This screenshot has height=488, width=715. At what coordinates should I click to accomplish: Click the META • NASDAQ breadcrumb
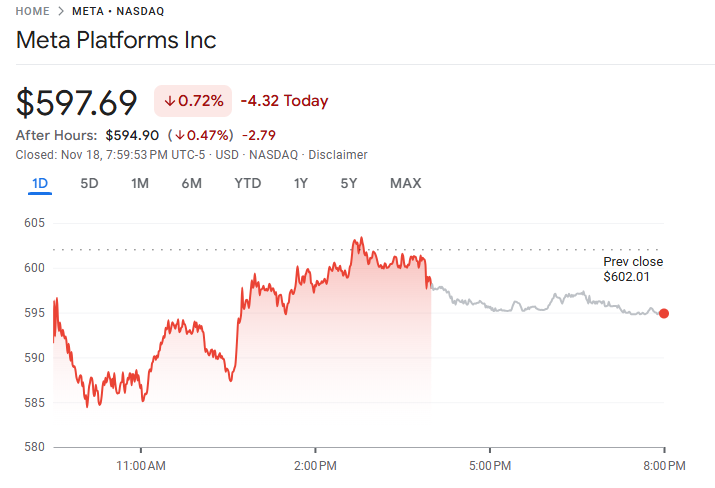pyautogui.click(x=118, y=11)
